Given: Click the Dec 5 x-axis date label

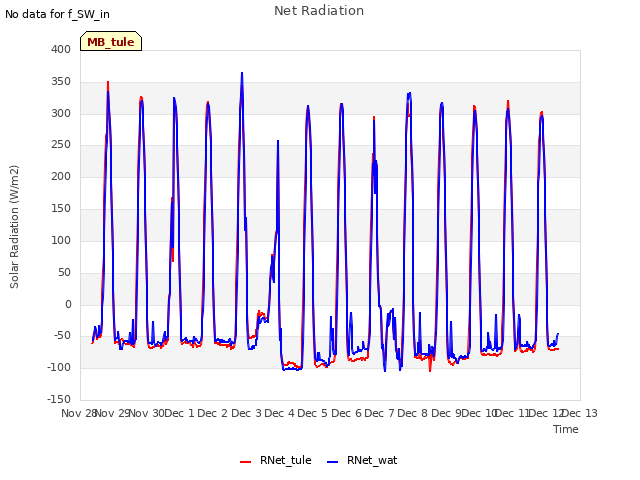Looking at the screenshot, I should click(313, 413).
